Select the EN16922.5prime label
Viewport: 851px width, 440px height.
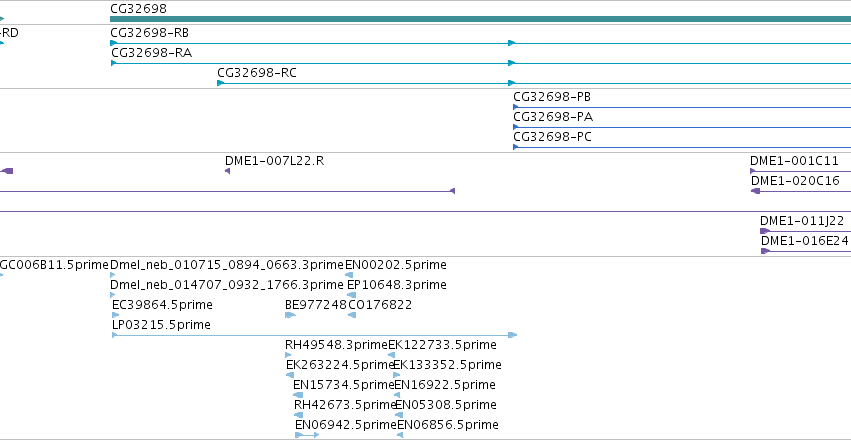(445, 385)
